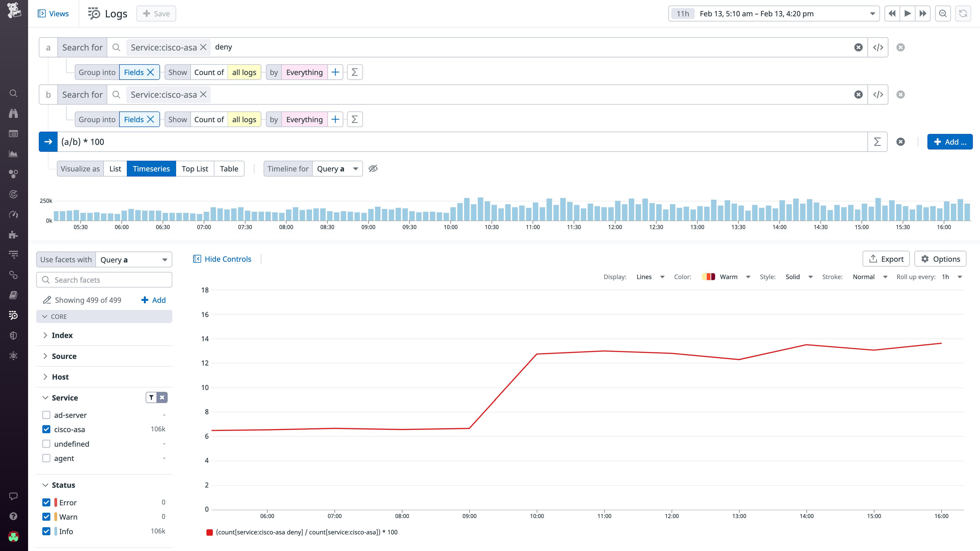
Task: Open the code view for query a
Action: tap(878, 47)
